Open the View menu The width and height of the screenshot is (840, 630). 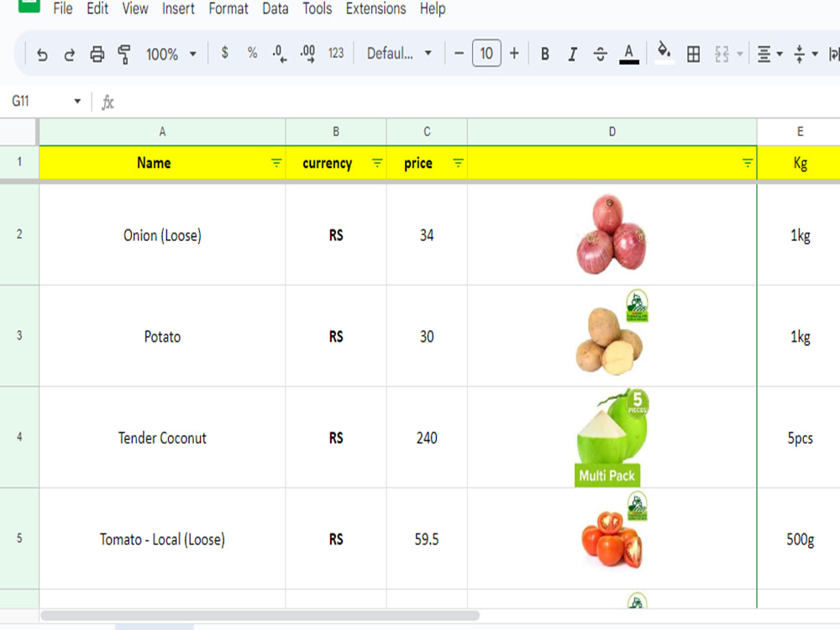click(135, 8)
